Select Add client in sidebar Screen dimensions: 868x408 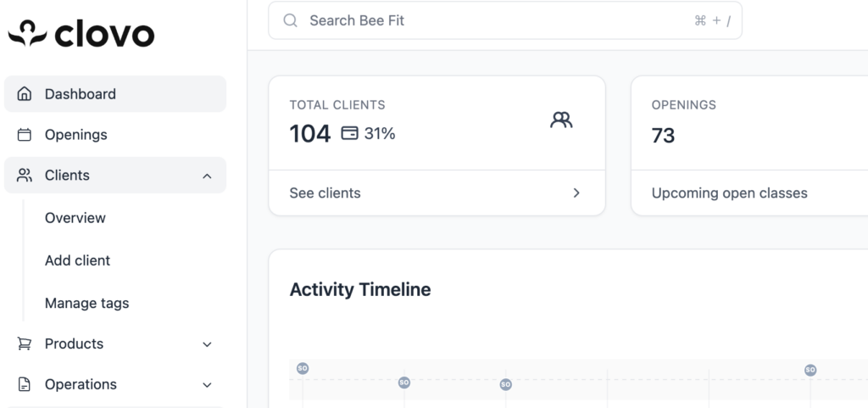(77, 260)
